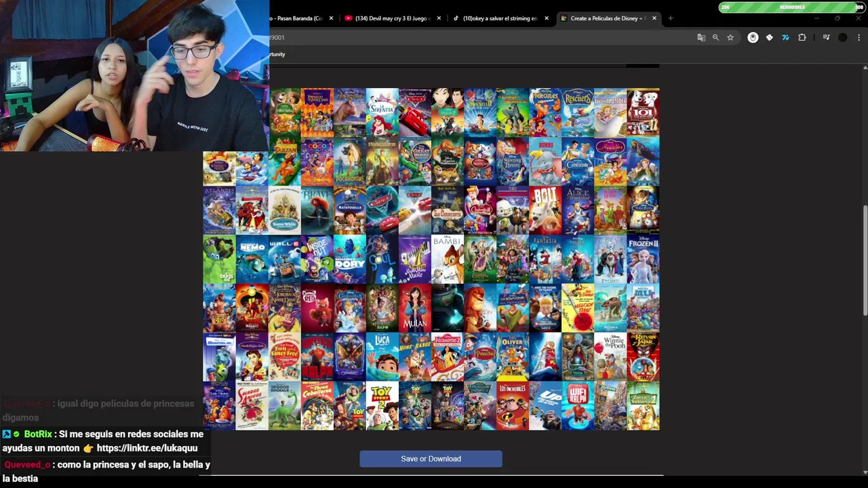The image size is (868, 488).
Task: Select the Create a Peliculas de Disney tab
Action: pos(608,18)
